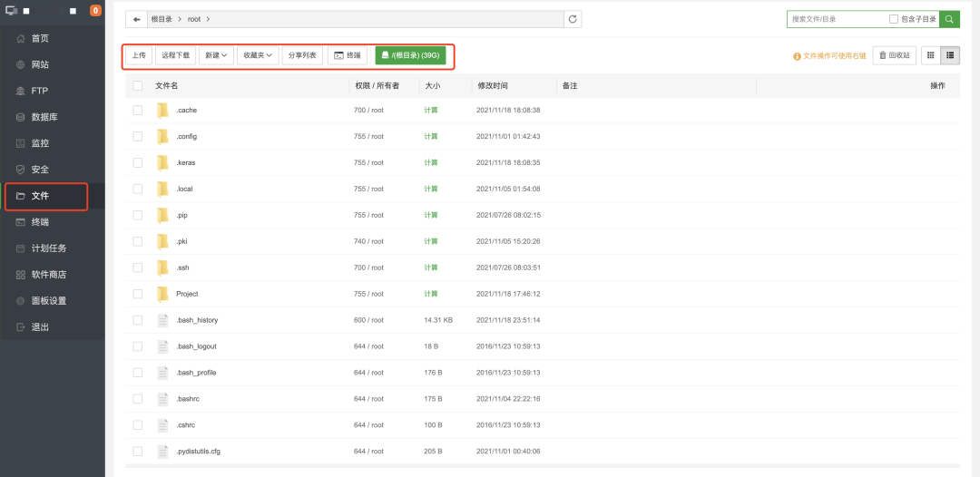Expand the 新建 (New) dropdown
Image resolution: width=980 pixels, height=477 pixels.
click(x=216, y=55)
